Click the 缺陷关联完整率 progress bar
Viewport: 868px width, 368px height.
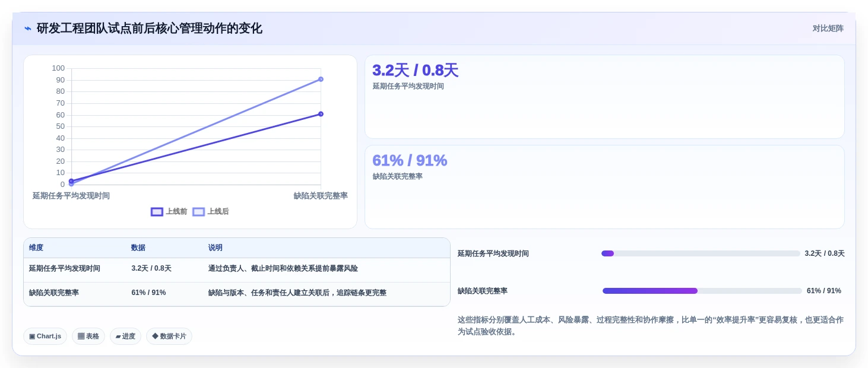(702, 291)
